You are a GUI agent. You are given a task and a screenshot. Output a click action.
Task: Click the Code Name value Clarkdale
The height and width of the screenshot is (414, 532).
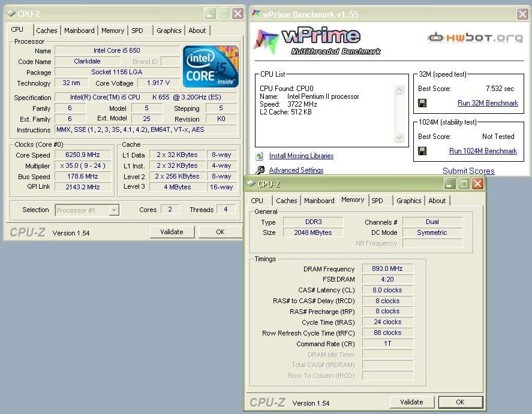87,61
